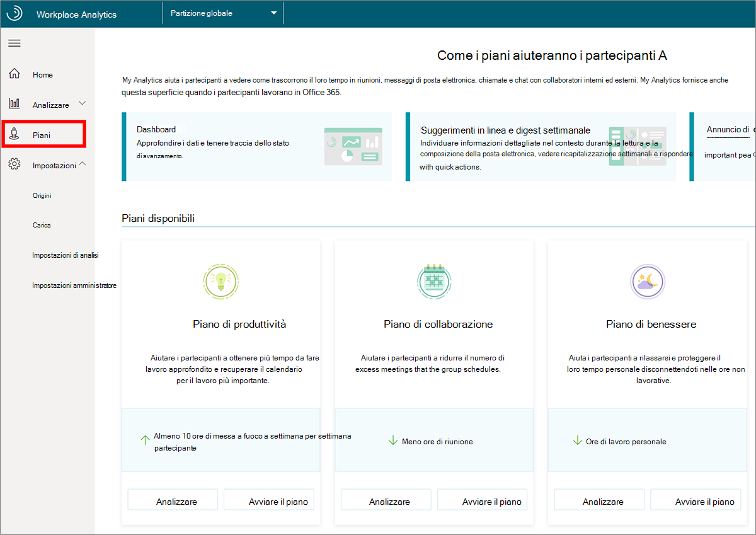Click the Piano di produttività title
Image resolution: width=756 pixels, height=535 pixels.
(239, 324)
